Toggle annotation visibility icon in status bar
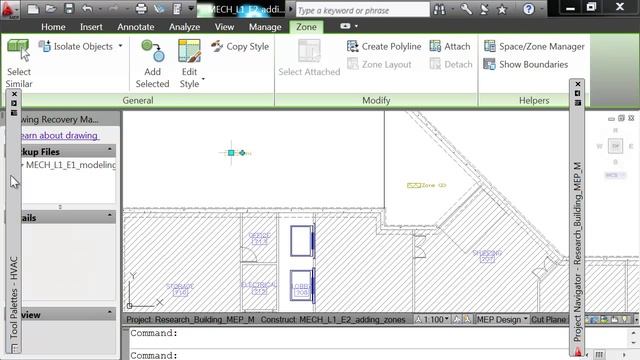This screenshot has height=360, width=640. pyautogui.click(x=457, y=319)
